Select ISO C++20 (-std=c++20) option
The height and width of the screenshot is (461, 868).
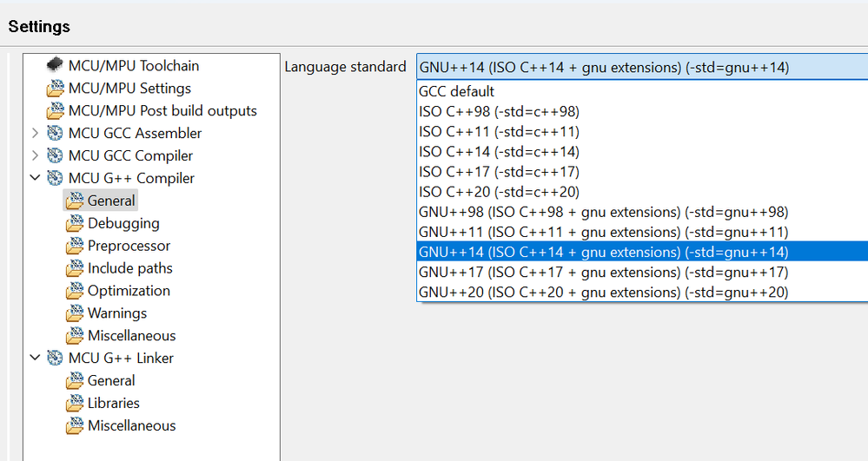click(x=642, y=192)
